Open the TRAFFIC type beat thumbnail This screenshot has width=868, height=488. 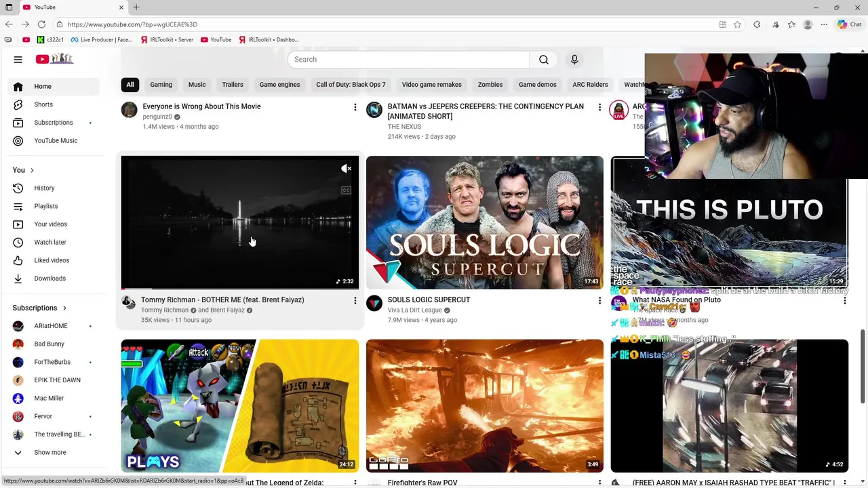tap(729, 406)
